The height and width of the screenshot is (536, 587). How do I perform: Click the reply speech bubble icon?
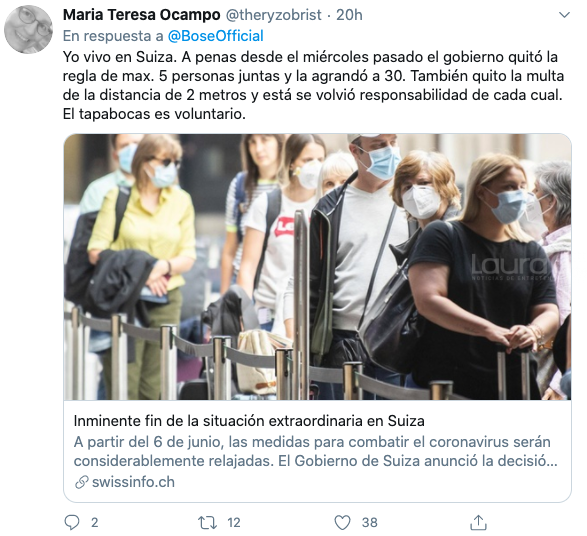pos(72,522)
